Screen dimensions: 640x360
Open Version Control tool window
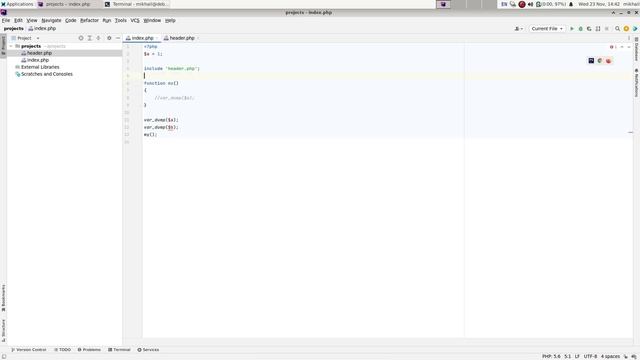[28, 350]
